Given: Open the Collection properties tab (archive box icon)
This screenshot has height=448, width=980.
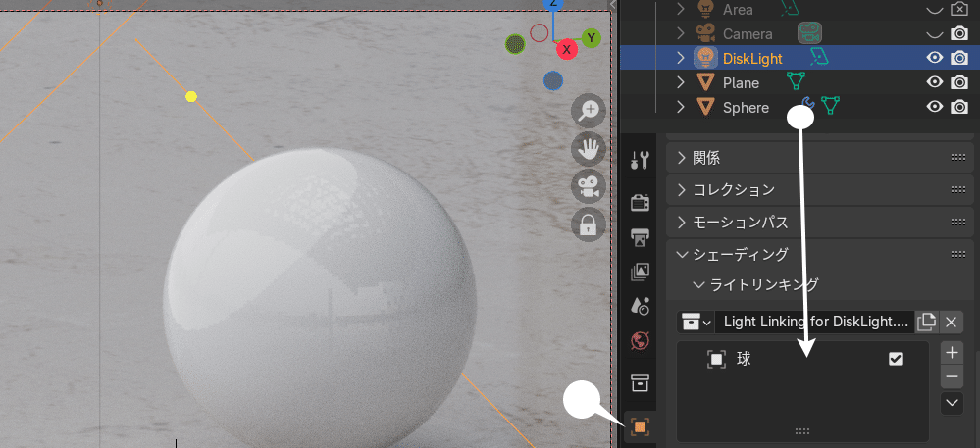Looking at the screenshot, I should pos(640,383).
